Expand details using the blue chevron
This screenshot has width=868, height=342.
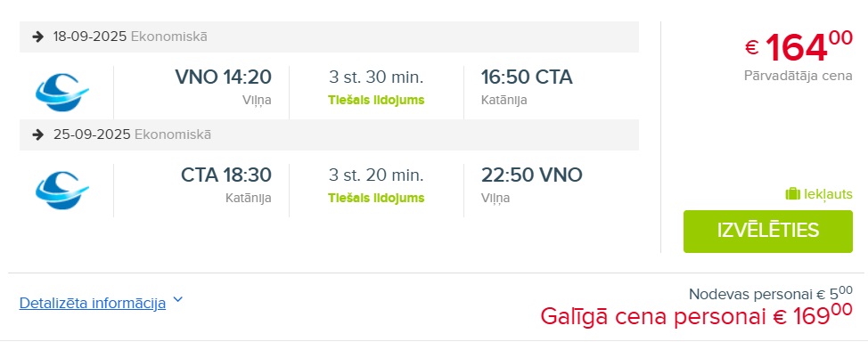tap(177, 300)
